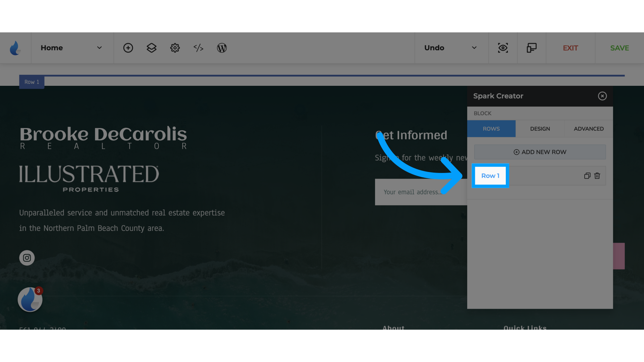Image resolution: width=644 pixels, height=362 pixels.
Task: Click the email address input field
Action: coord(421,192)
